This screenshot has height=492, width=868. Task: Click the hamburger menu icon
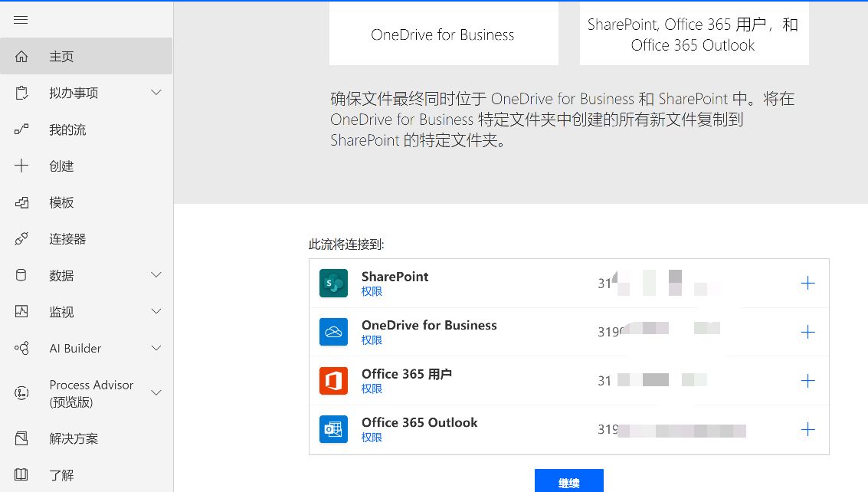point(21,20)
